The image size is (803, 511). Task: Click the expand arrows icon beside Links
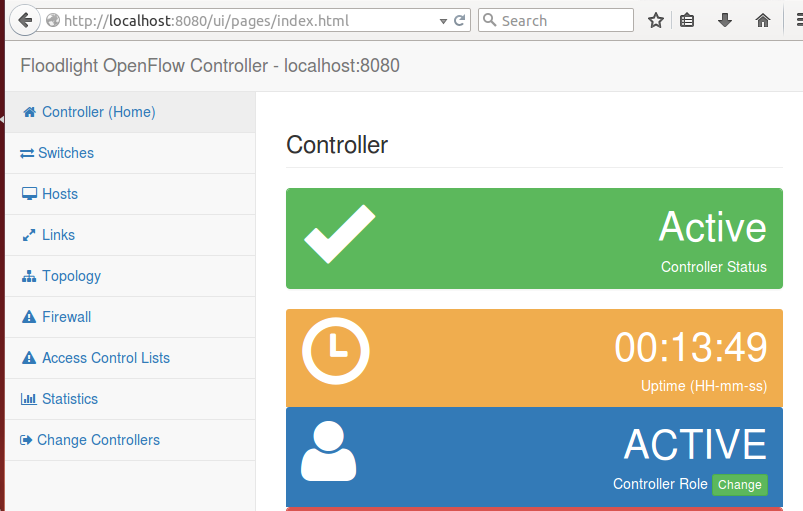[29, 235]
